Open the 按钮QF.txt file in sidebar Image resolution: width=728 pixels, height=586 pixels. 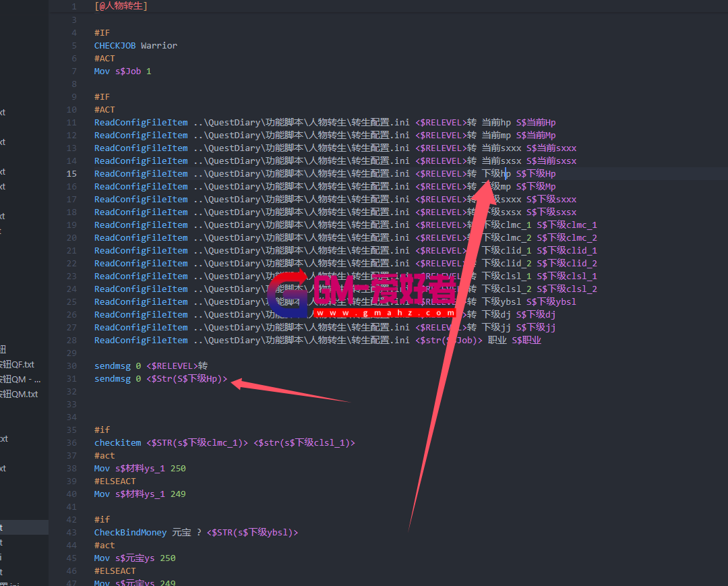18,365
